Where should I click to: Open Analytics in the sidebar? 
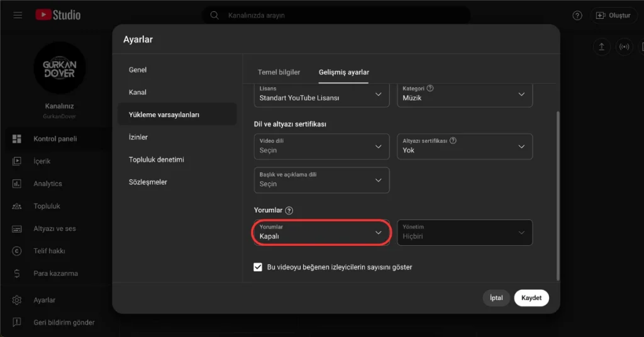pyautogui.click(x=55, y=184)
